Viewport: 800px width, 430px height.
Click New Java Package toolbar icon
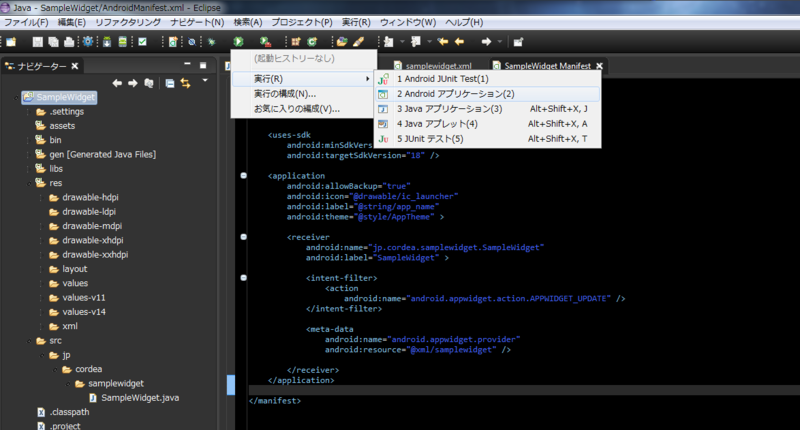(296, 42)
